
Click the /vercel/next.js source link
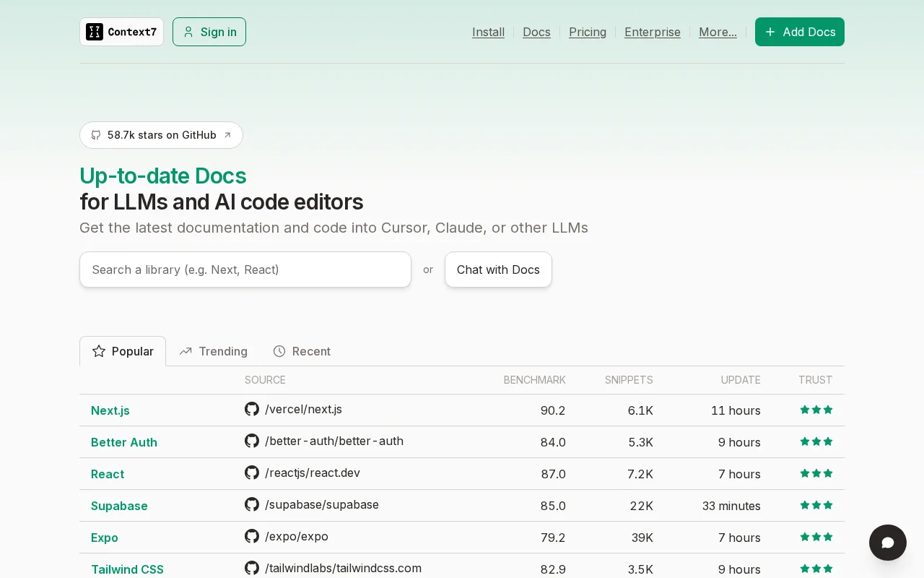click(303, 409)
